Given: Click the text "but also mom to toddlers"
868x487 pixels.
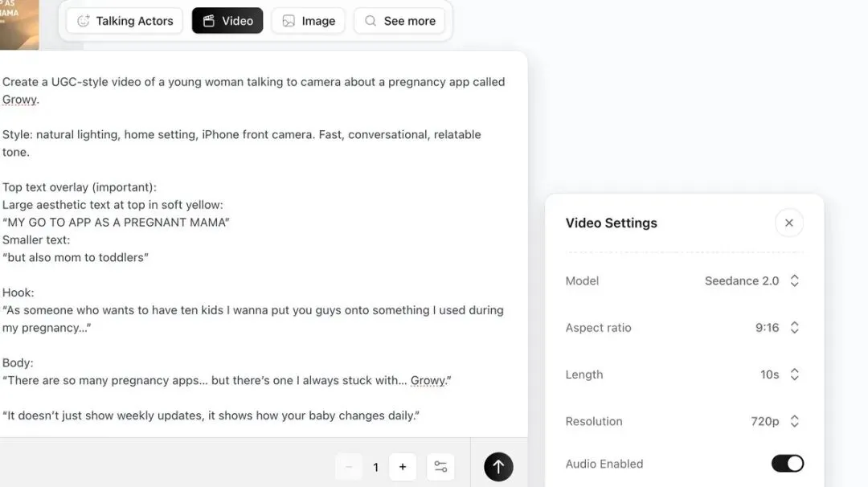Looking at the screenshot, I should (76, 258).
